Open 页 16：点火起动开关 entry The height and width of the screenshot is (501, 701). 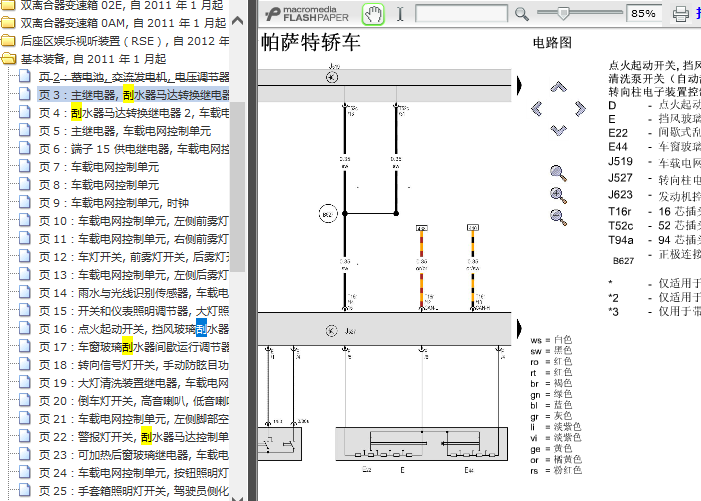coord(134,329)
